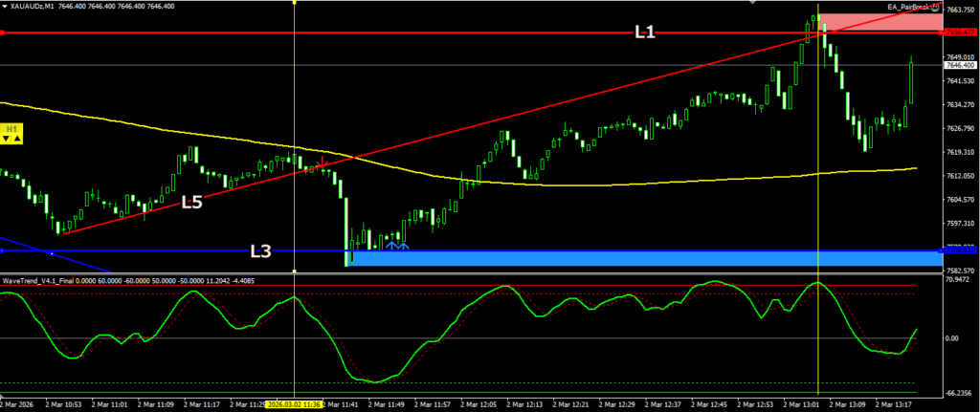Screen dimensions: 980x412
Task: Click the EA_PairBreak expert advisor label
Action: pyautogui.click(x=910, y=8)
